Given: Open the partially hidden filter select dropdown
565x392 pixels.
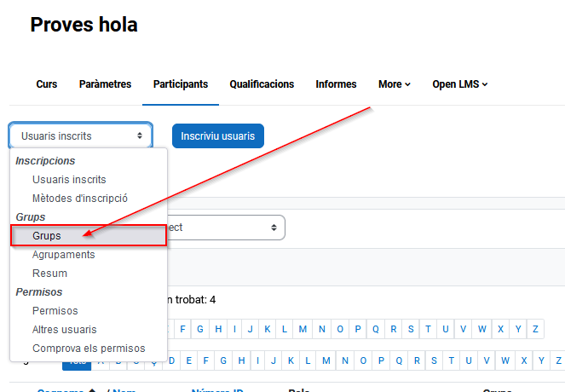Looking at the screenshot, I should point(226,228).
